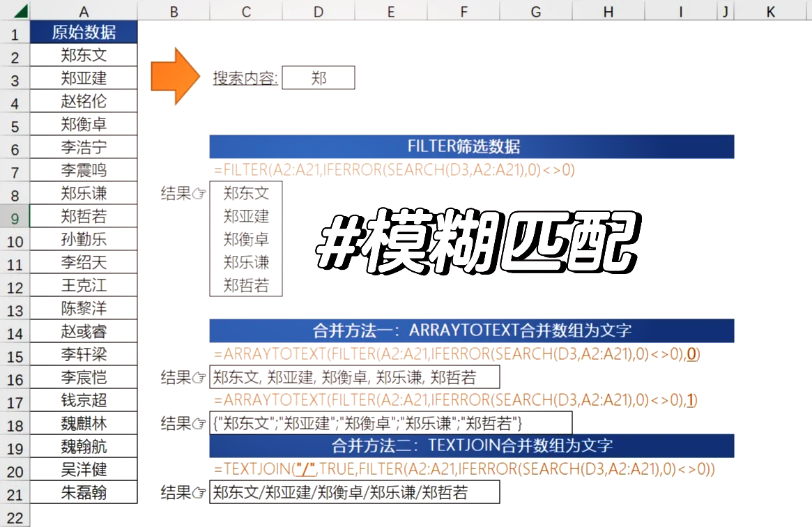Click slash-separated result 郑东文/郑亚建
This screenshot has width=812, height=527.
click(355, 492)
